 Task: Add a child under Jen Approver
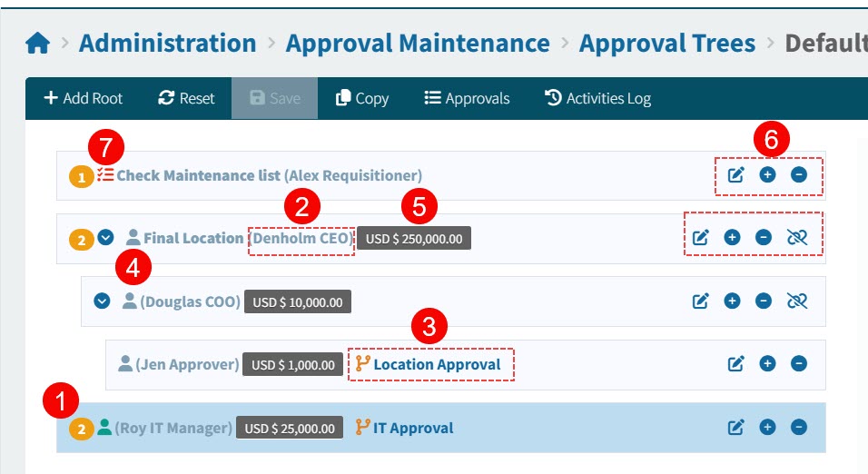pos(767,364)
